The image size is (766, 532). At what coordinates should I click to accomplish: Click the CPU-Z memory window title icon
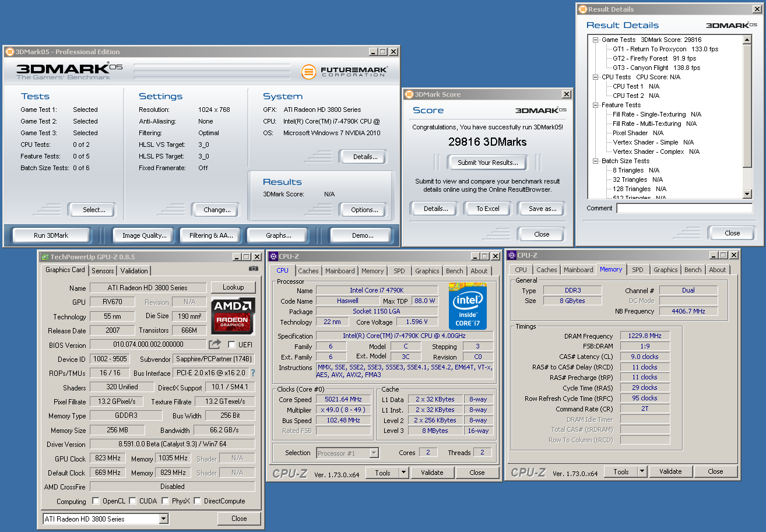[511, 255]
